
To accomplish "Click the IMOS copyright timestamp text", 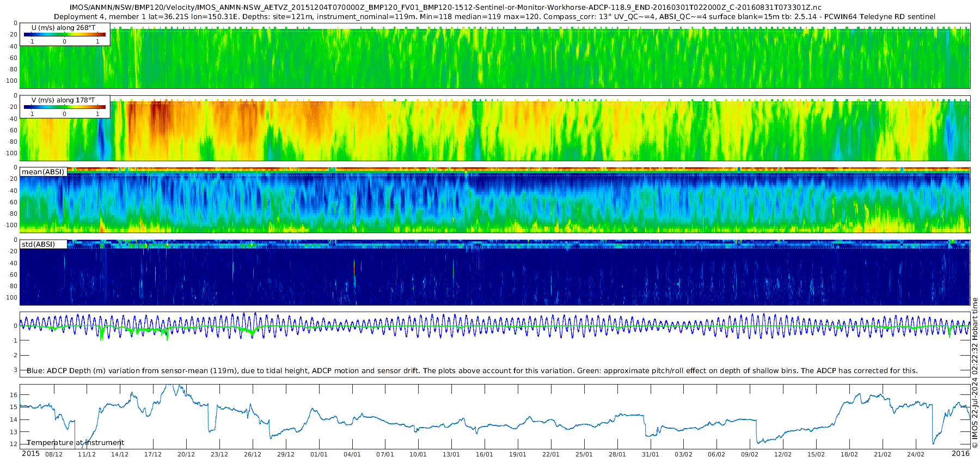I will (x=975, y=373).
